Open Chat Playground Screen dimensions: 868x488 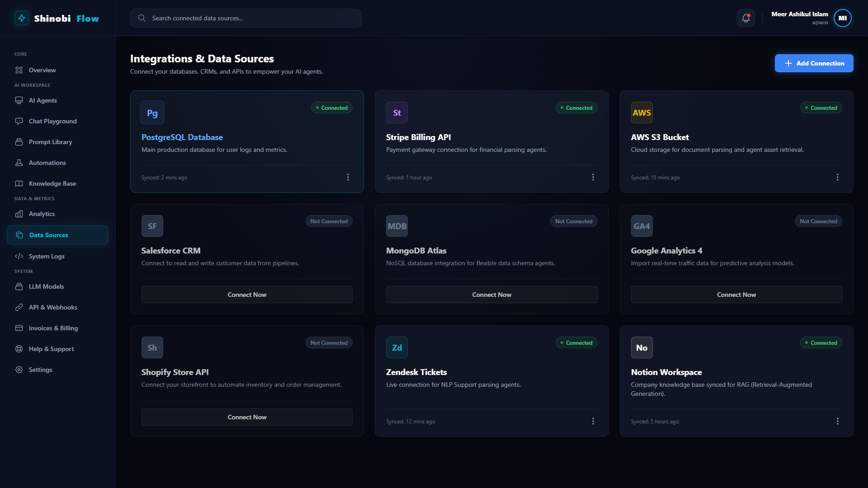tap(57, 121)
